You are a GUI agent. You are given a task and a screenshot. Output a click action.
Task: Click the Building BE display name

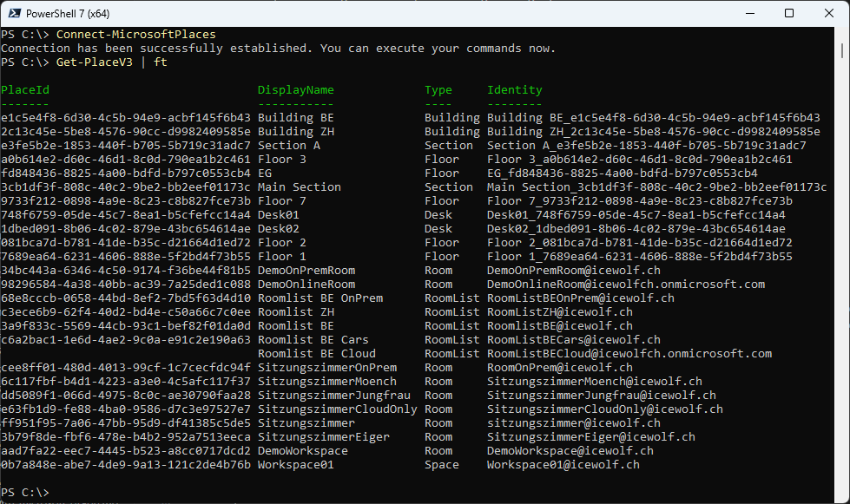[295, 118]
